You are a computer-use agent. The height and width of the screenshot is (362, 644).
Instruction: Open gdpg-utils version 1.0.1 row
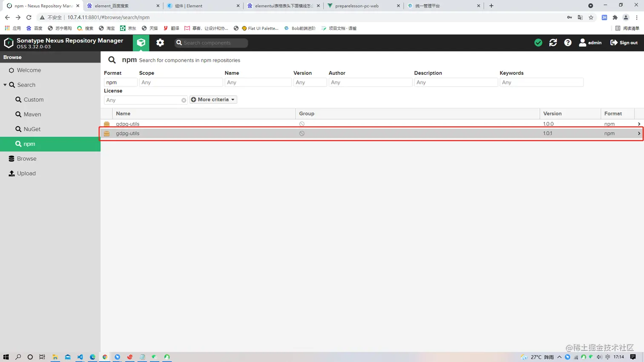[372, 134]
